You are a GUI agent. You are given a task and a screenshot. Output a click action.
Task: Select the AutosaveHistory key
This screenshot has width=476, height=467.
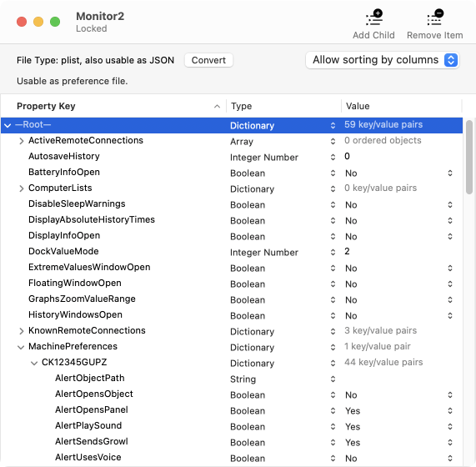click(x=64, y=156)
